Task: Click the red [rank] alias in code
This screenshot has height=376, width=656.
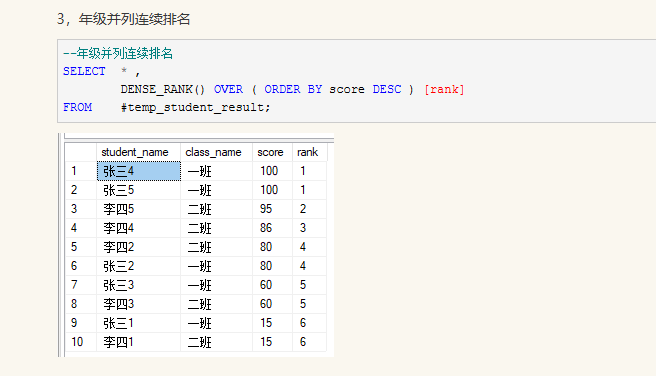Action: click(x=444, y=90)
